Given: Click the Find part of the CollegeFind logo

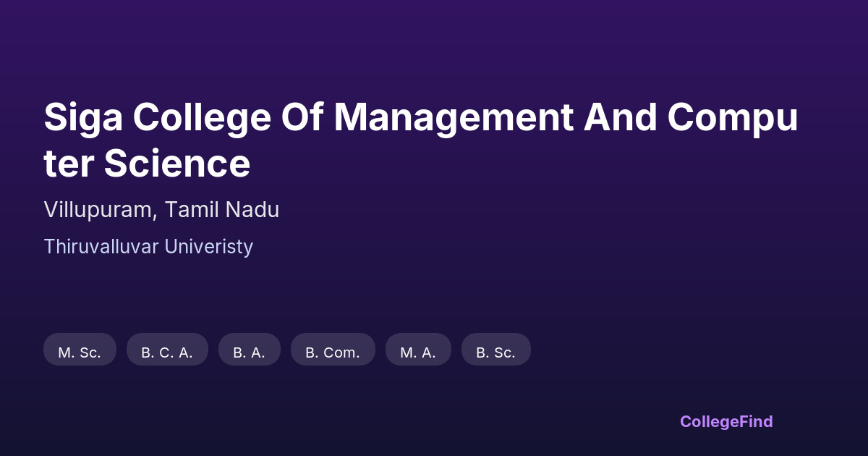Looking at the screenshot, I should click(x=754, y=421).
